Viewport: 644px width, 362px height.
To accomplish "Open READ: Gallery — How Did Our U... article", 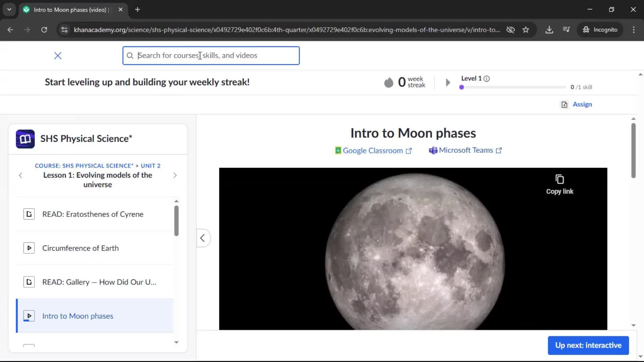I will click(x=95, y=282).
